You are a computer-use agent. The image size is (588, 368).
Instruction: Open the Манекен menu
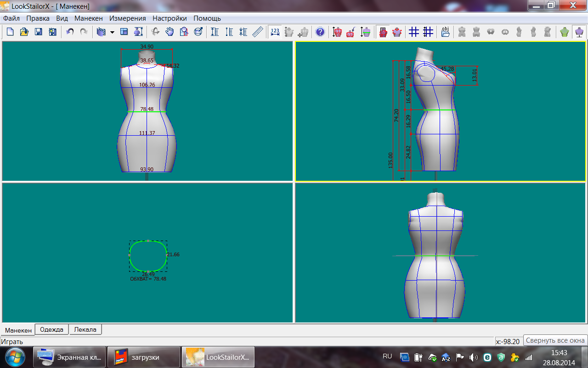89,18
